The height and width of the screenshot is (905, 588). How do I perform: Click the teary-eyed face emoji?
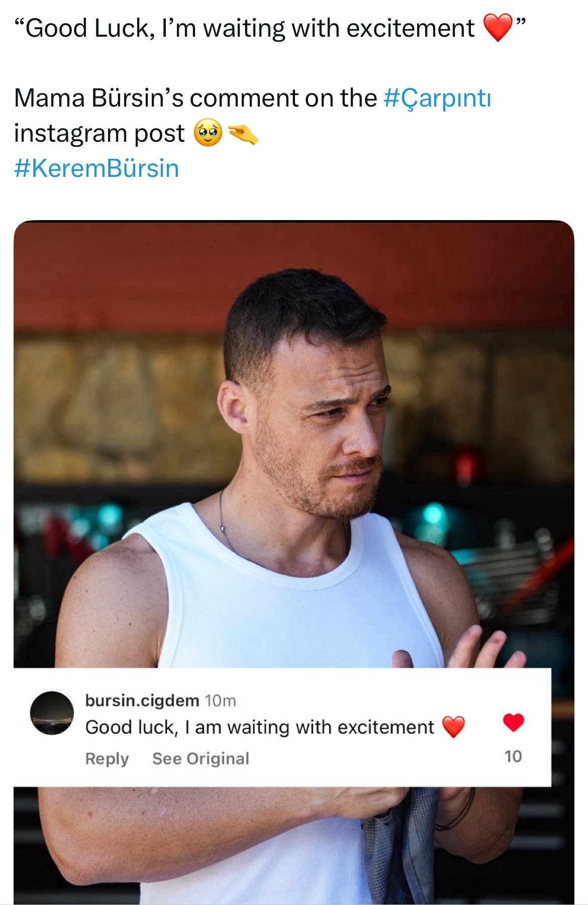pos(208,134)
